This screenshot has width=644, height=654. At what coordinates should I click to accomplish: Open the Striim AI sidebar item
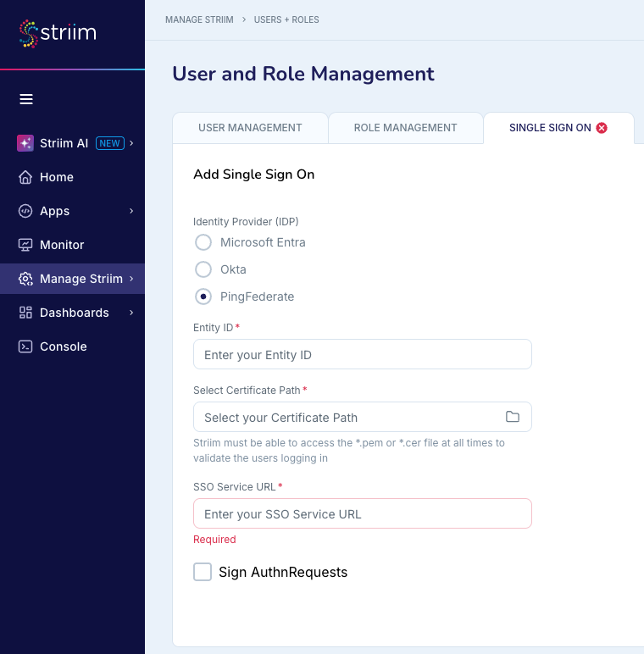[72, 143]
